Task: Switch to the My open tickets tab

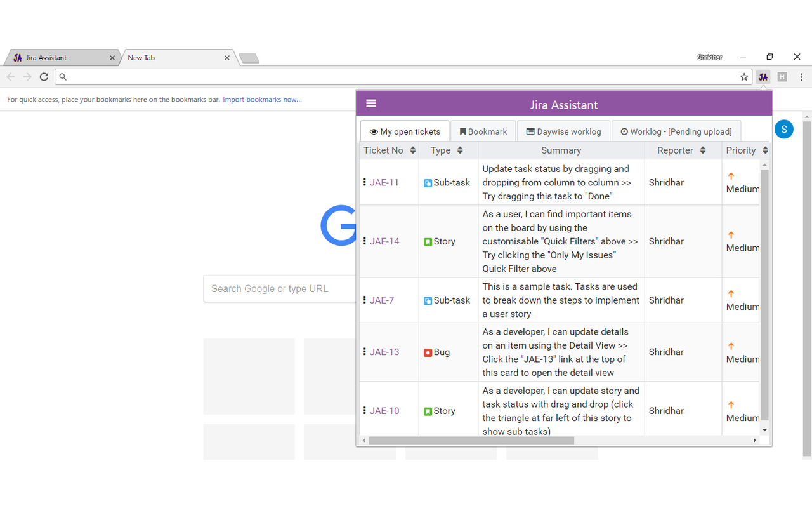Action: pyautogui.click(x=405, y=131)
